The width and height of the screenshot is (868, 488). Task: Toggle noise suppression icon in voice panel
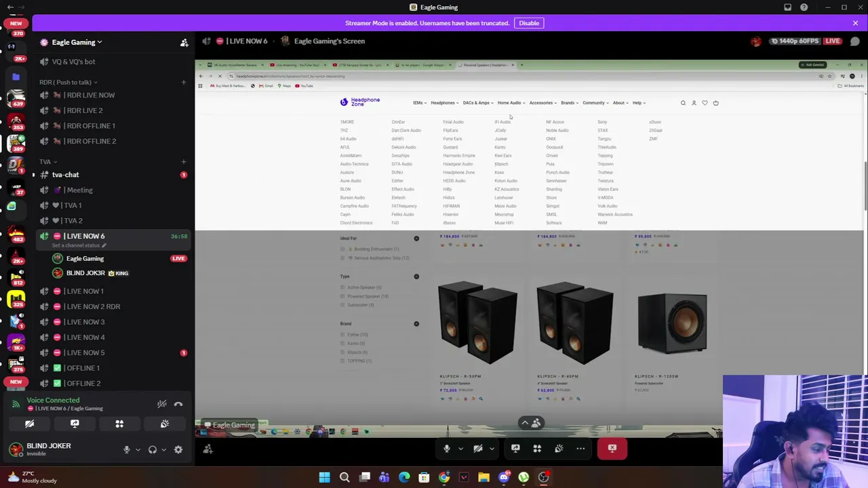(x=161, y=404)
